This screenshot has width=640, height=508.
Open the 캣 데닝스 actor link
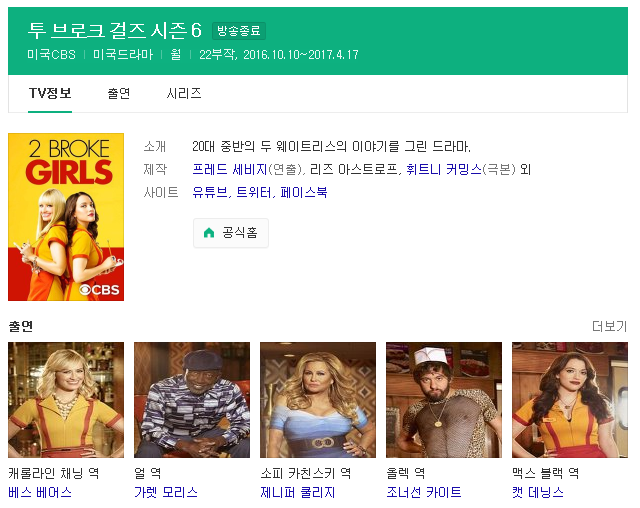tap(538, 492)
